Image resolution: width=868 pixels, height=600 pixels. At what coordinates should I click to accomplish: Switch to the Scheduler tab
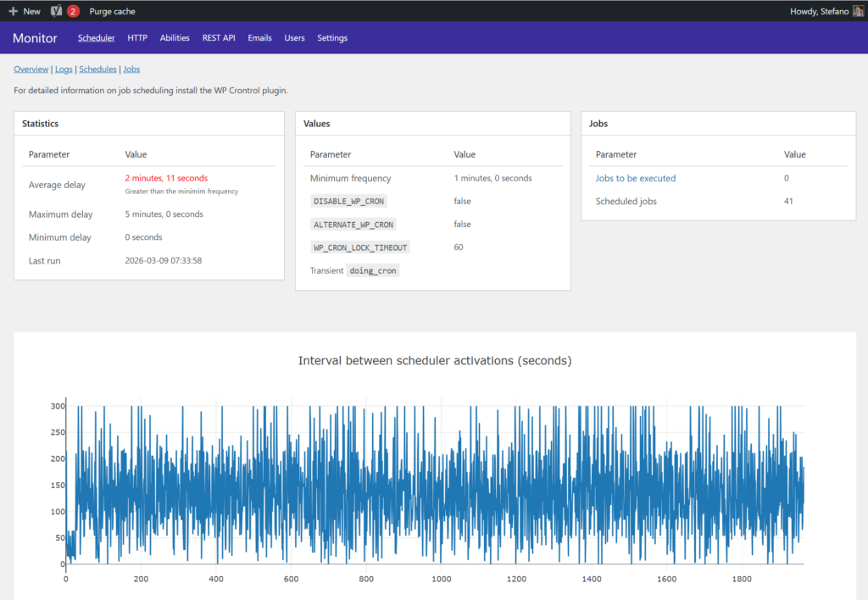96,38
